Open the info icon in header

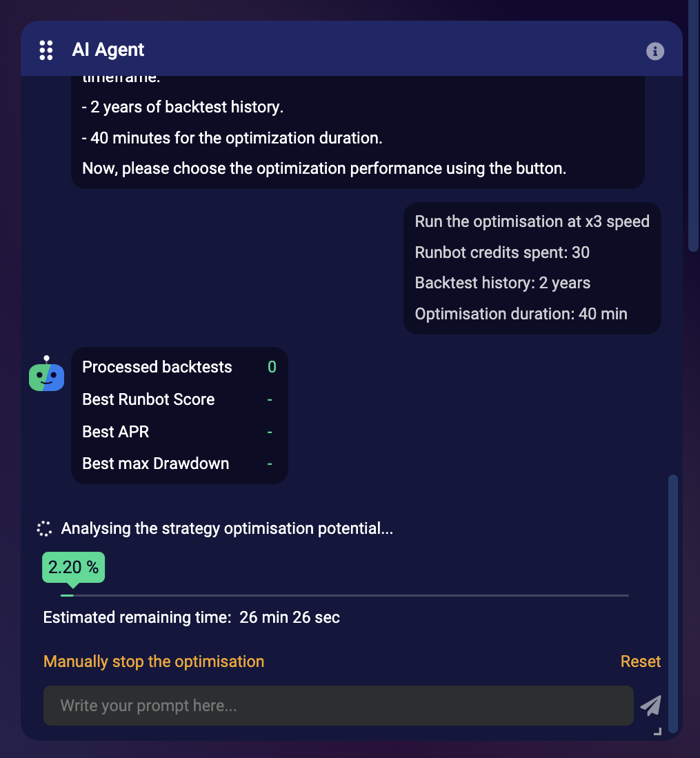[x=654, y=50]
